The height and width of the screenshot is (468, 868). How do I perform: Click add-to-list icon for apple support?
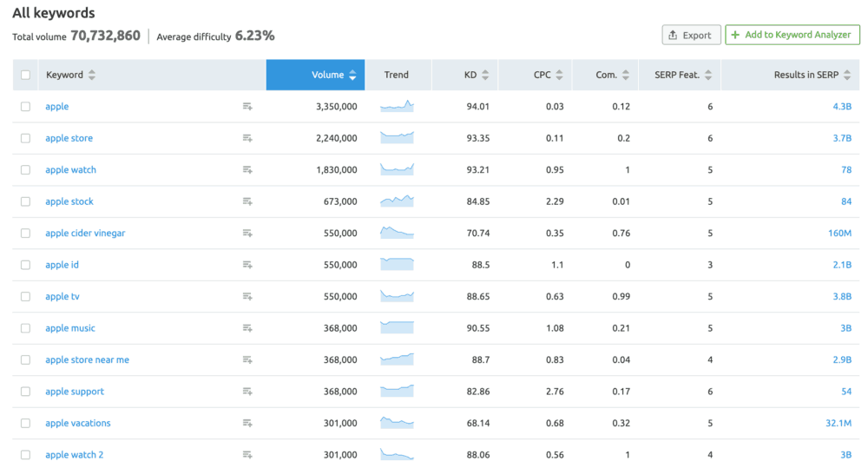[x=247, y=392]
